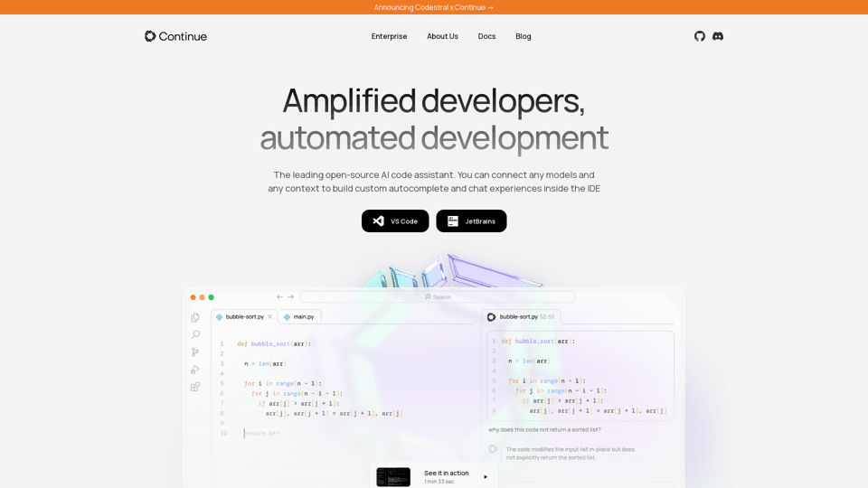Screen dimensions: 868x488
Task: Close the bubble-sort.py tab
Action: [270, 317]
